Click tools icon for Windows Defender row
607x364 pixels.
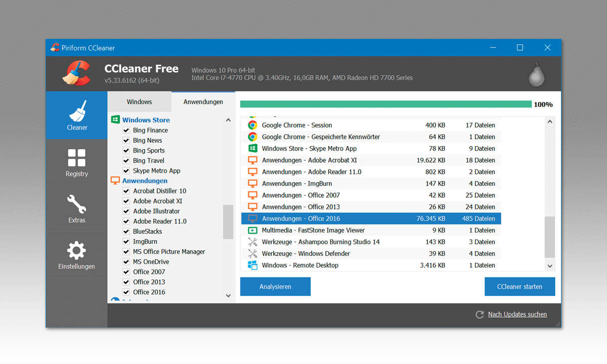252,253
